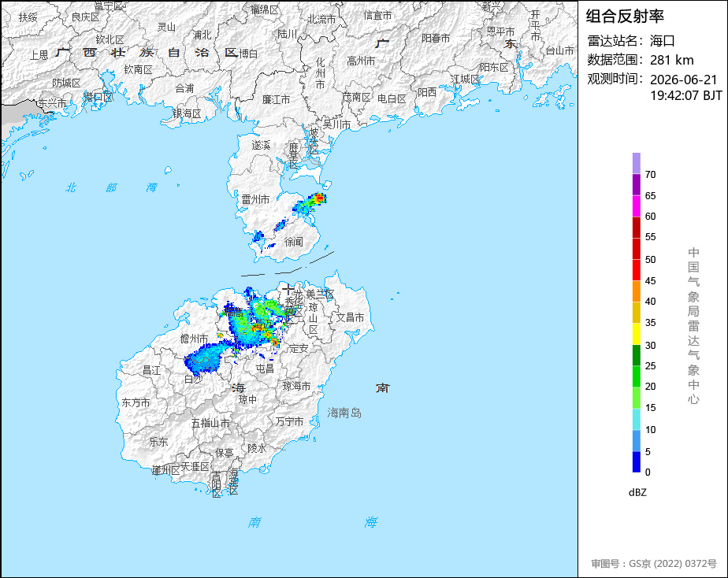Click the 台山市 map label
The height and width of the screenshot is (578, 728).
pos(559,50)
